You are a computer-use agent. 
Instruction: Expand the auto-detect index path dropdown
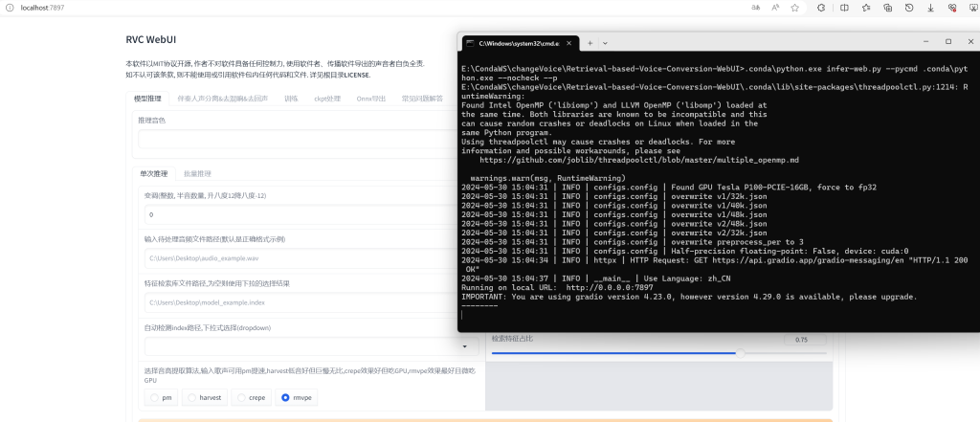pyautogui.click(x=465, y=346)
